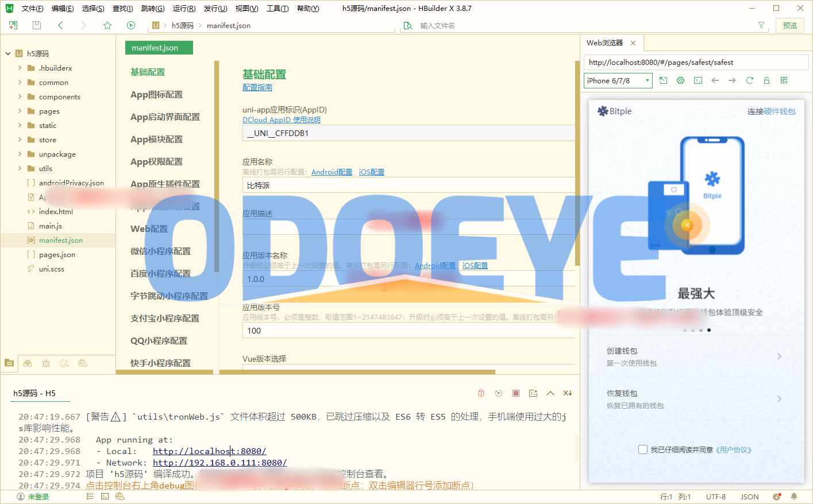The image size is (813, 504).
Task: Expand the common folder
Action: [x=20, y=82]
